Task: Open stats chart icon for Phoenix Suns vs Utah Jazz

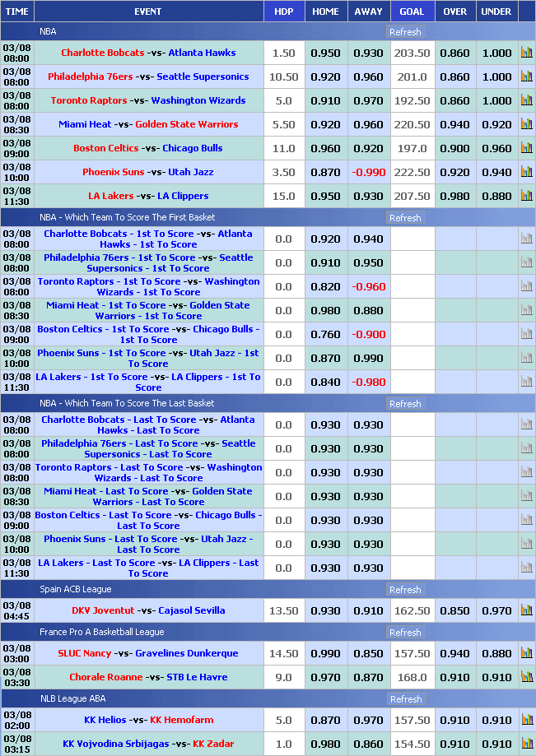Action: pyautogui.click(x=526, y=172)
